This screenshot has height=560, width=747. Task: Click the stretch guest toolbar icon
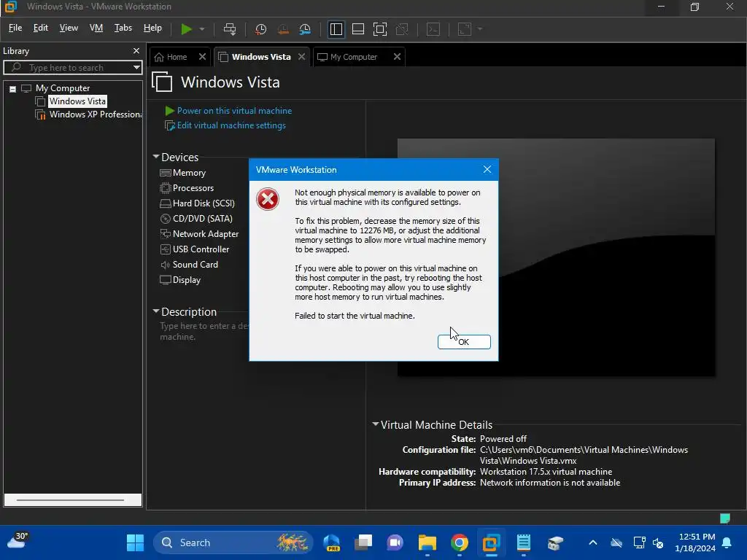click(x=465, y=29)
